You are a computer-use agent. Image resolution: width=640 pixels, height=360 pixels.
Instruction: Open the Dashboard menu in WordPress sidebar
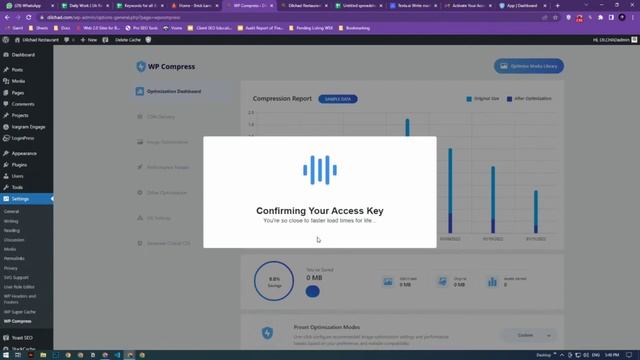(x=23, y=55)
